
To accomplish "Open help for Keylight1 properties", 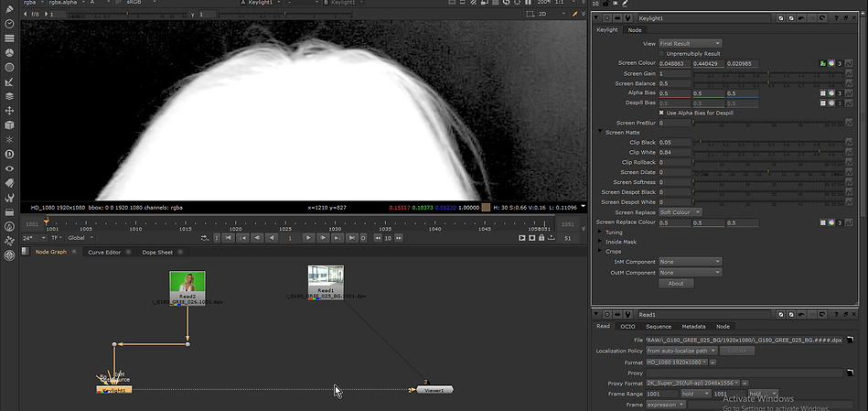I will point(836,18).
